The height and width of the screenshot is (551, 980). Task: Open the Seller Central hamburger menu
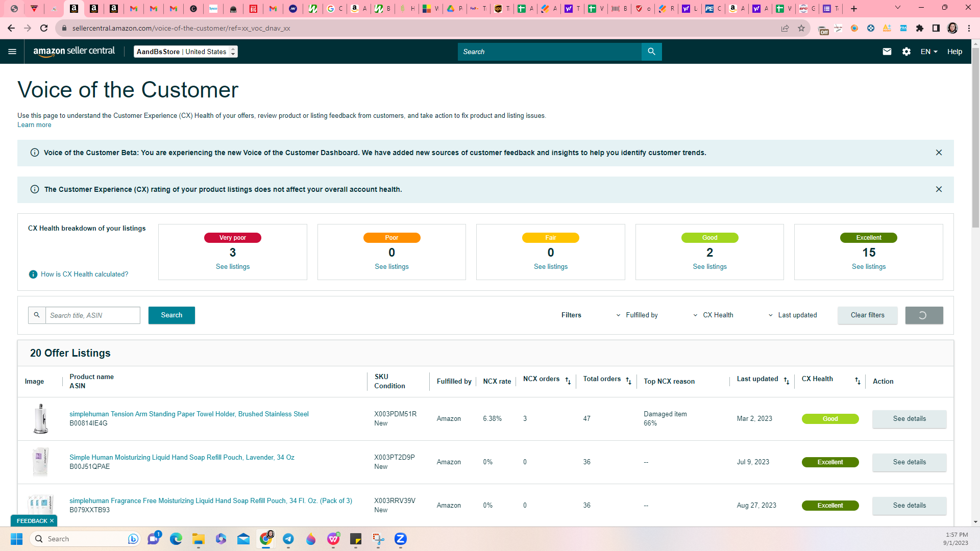click(12, 52)
